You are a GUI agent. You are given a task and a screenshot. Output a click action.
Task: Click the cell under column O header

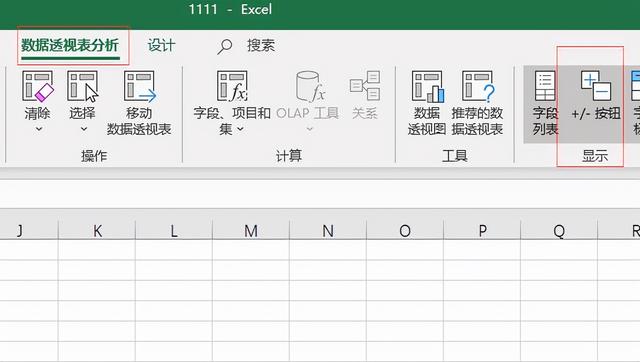tap(405, 250)
